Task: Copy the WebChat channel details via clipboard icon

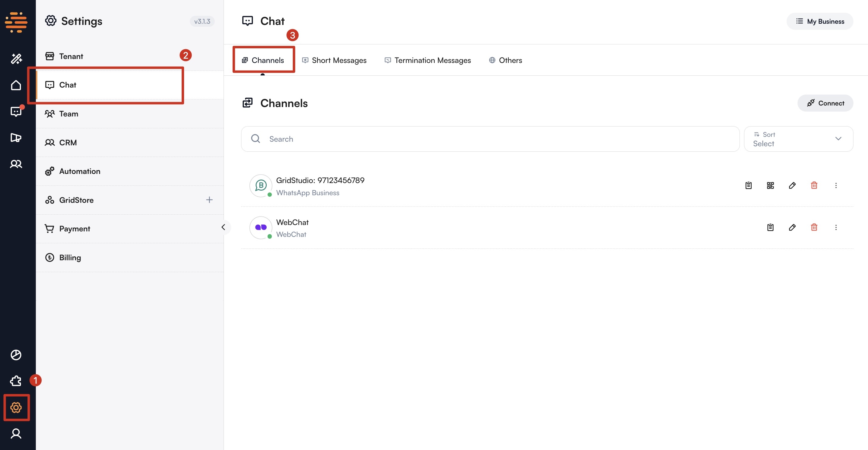Action: [x=770, y=227]
